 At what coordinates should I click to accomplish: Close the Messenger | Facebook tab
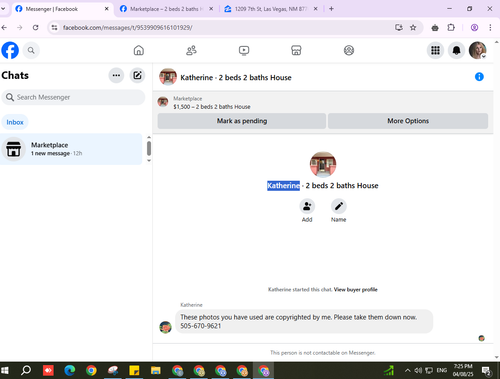(107, 9)
